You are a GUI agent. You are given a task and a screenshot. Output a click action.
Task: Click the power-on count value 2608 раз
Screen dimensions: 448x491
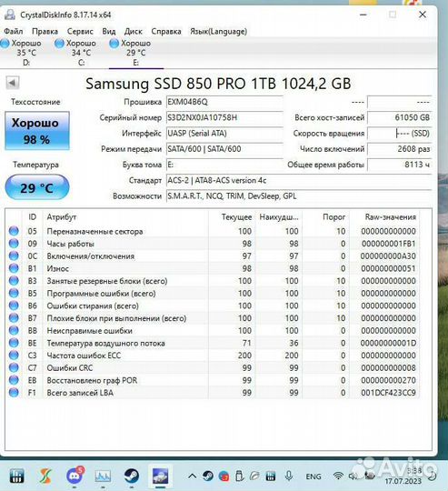coord(399,149)
